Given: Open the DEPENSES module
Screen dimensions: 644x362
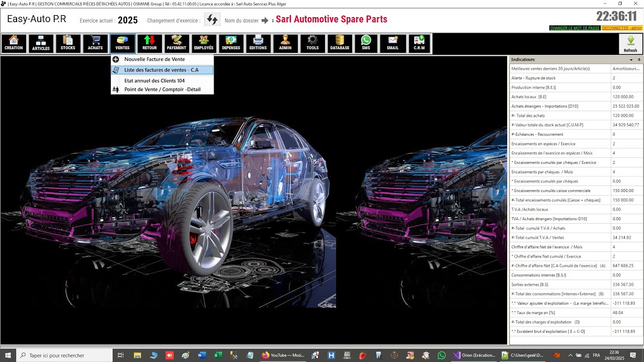Looking at the screenshot, I should (x=231, y=44).
